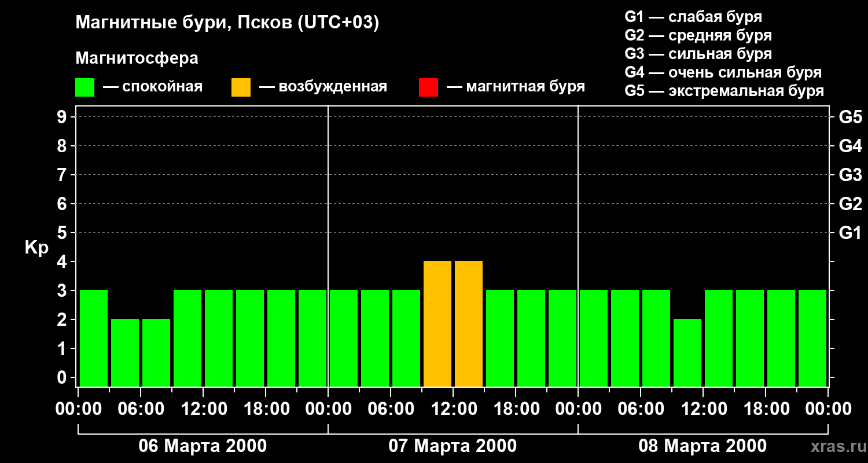The width and height of the screenshot is (868, 463).
Task: Select the chart title 'Магнитные бури, Псков'
Action: coord(227,23)
